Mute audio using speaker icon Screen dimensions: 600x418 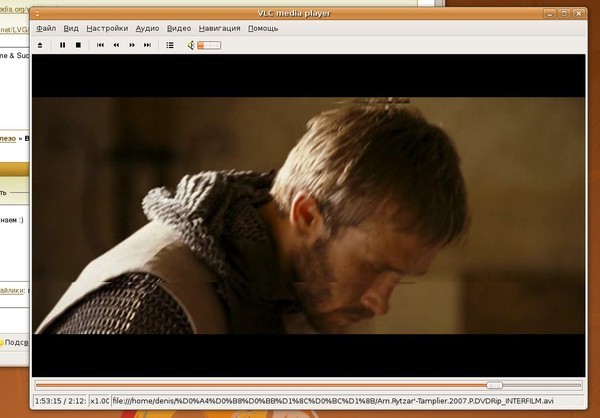point(191,45)
